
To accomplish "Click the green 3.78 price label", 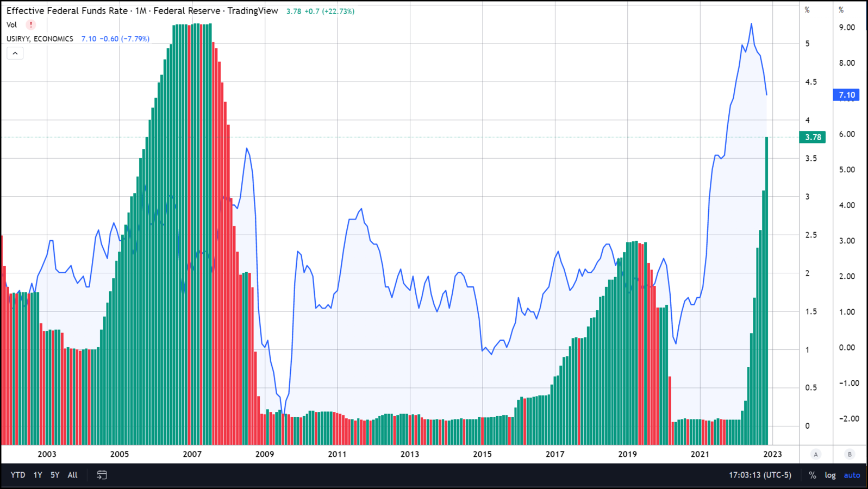I will tap(813, 137).
